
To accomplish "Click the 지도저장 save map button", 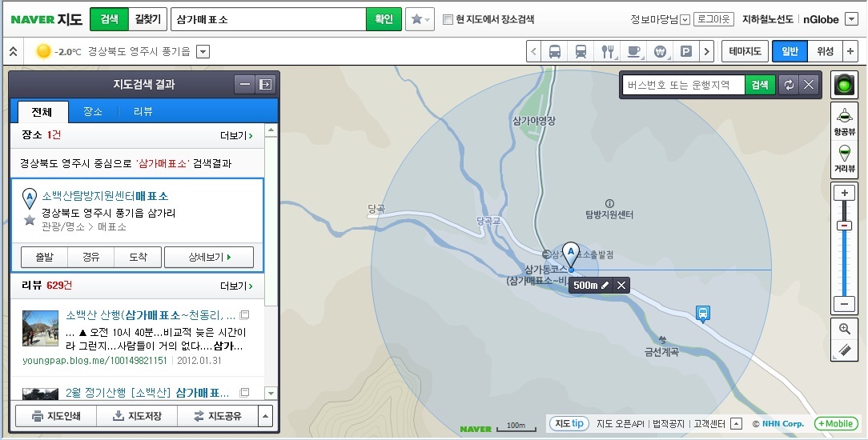I will 137,416.
